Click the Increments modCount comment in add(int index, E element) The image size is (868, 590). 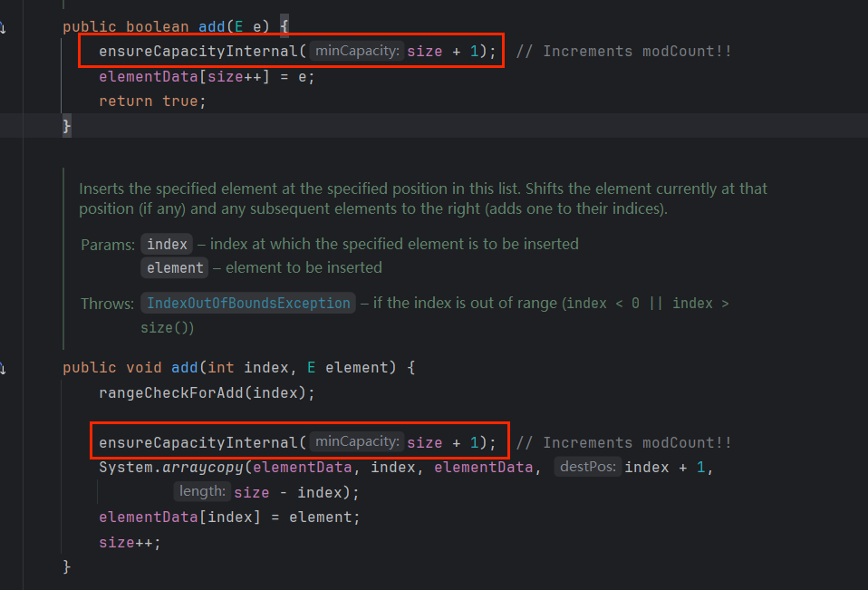[x=624, y=443]
